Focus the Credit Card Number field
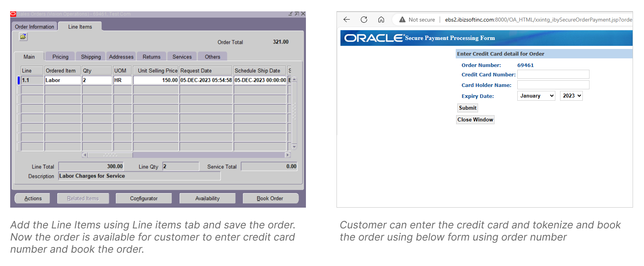The height and width of the screenshot is (266, 644). 553,74
